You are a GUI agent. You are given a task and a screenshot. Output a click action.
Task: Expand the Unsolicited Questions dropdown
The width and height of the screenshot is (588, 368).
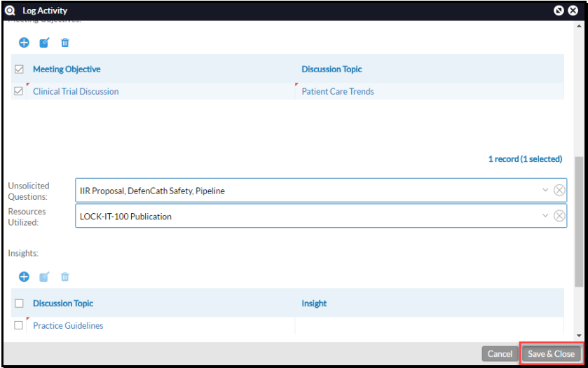[x=545, y=190]
